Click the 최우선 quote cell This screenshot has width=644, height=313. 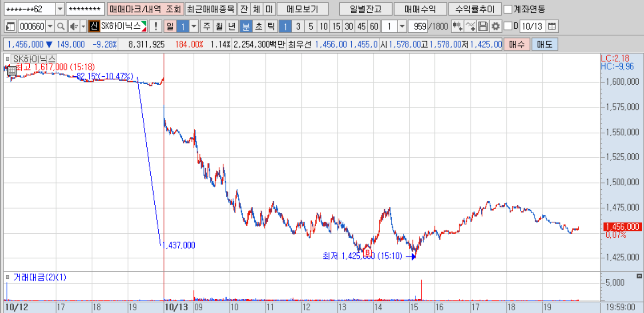pos(333,44)
